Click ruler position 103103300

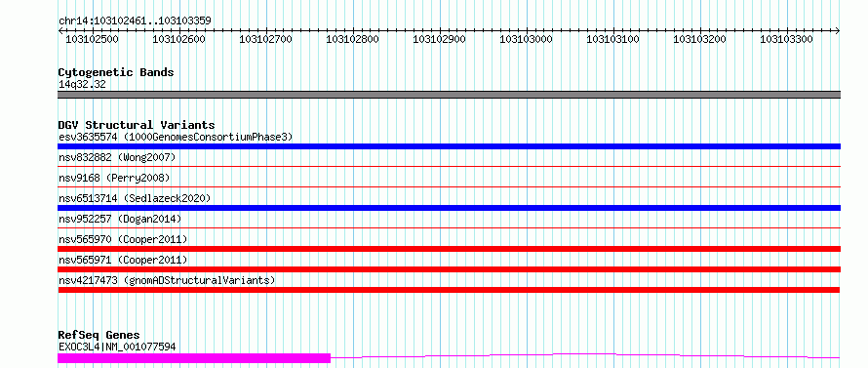(x=786, y=39)
